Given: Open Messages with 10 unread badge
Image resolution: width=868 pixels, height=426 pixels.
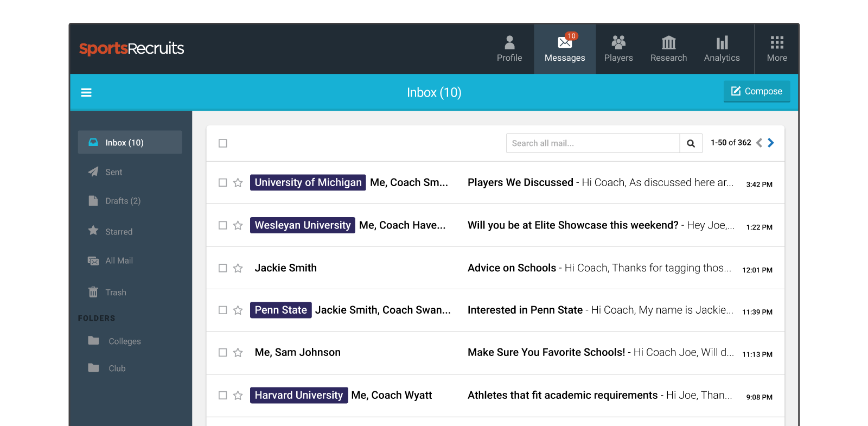Looking at the screenshot, I should tap(565, 49).
